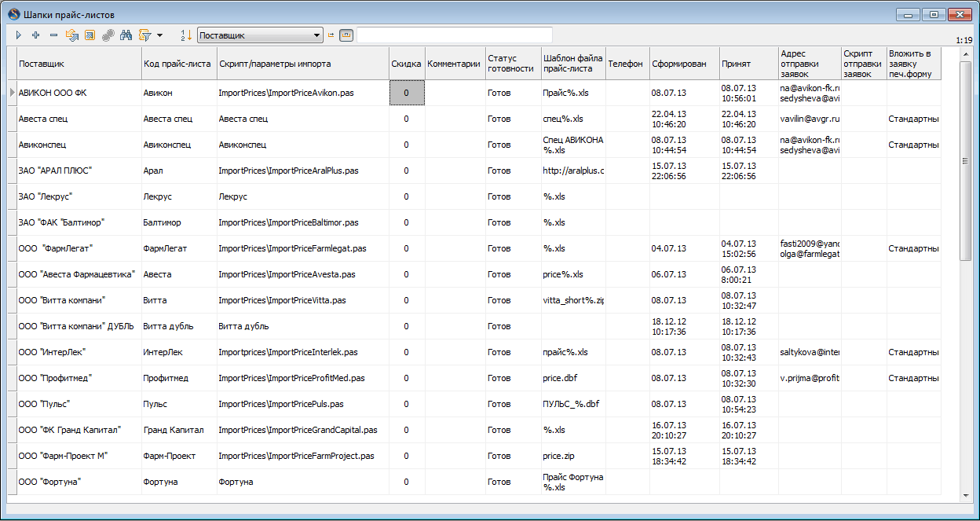Click Скрипт/параметры импорта column header
Viewport: 980px width, 521px height.
coord(303,64)
